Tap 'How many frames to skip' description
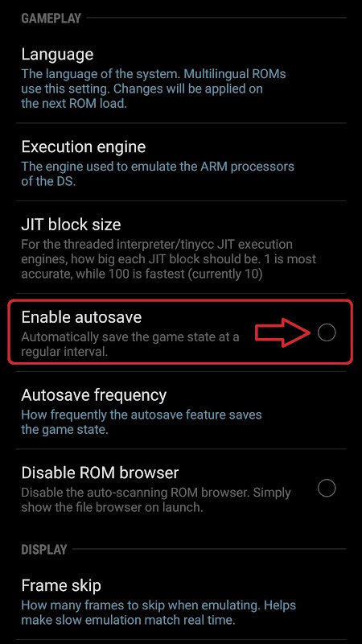362x644 pixels. [x=158, y=612]
